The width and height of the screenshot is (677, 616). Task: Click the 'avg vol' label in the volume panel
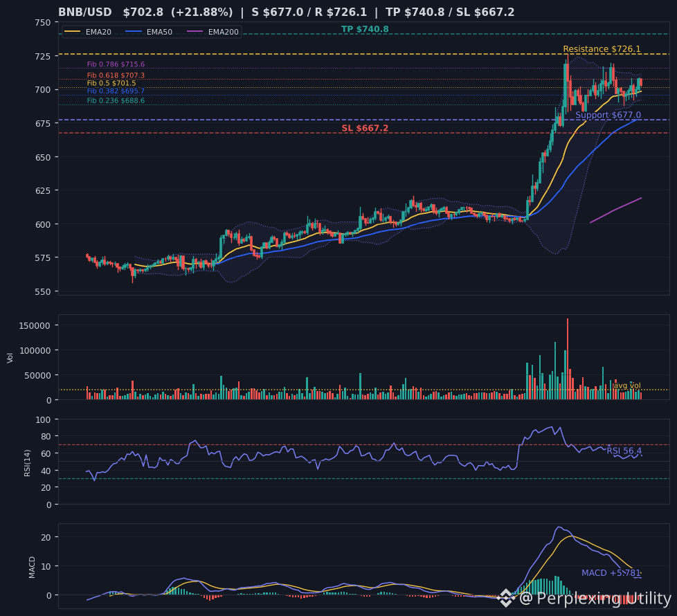pyautogui.click(x=627, y=386)
